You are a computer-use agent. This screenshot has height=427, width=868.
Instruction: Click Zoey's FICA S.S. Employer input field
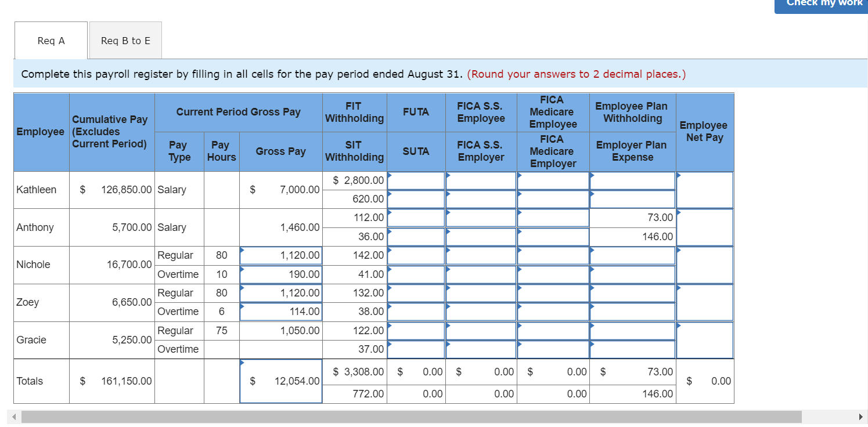pyautogui.click(x=481, y=312)
